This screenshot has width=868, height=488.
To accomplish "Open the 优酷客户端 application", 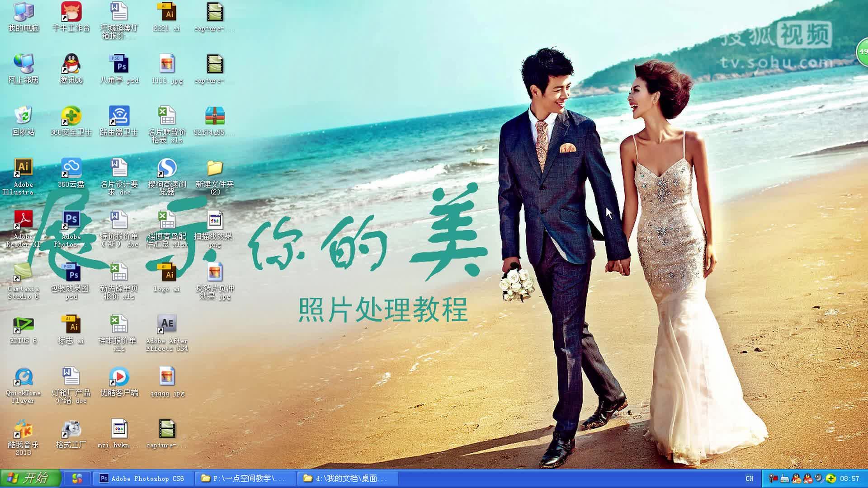I will 119,377.
